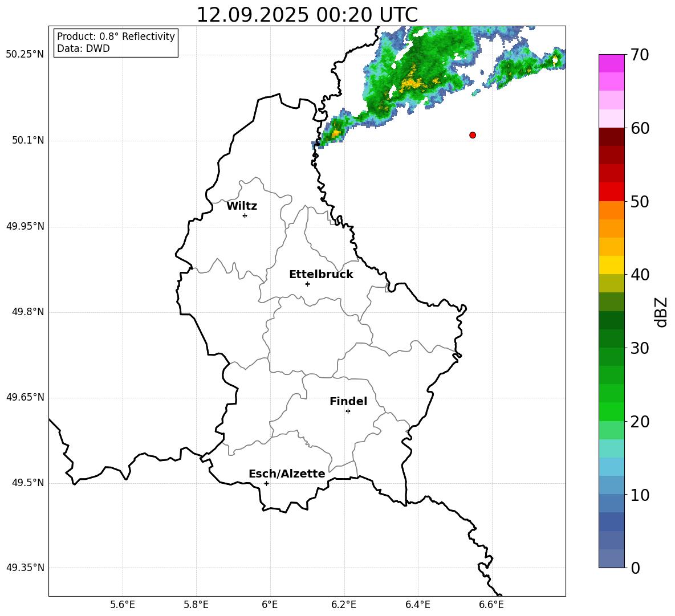Click the title 12.09.2025 00:20 UTC

(x=307, y=15)
